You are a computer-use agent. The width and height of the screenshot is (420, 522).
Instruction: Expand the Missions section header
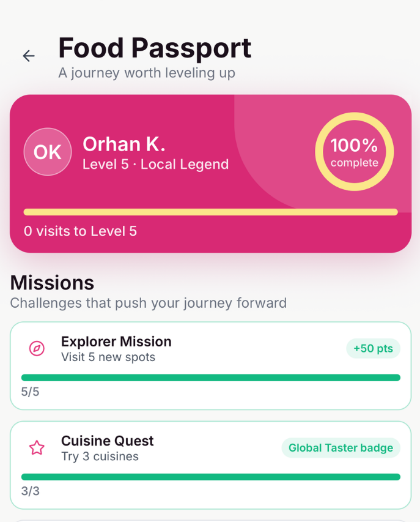[52, 283]
